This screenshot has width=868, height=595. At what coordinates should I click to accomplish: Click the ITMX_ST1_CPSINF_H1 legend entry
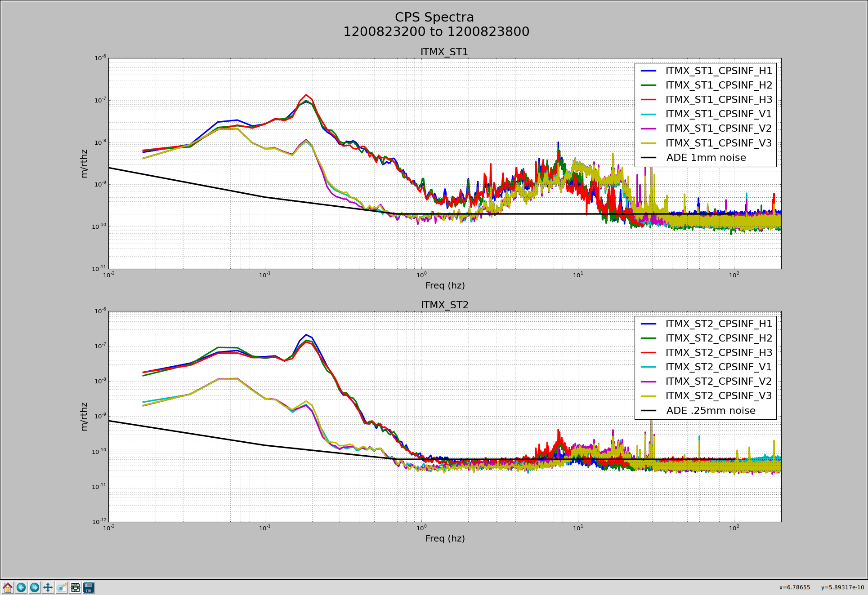click(718, 71)
